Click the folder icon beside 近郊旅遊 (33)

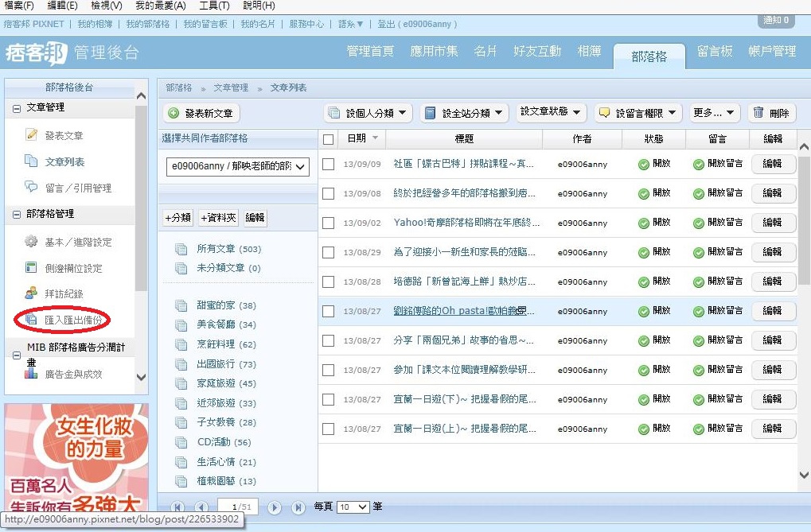(x=181, y=403)
